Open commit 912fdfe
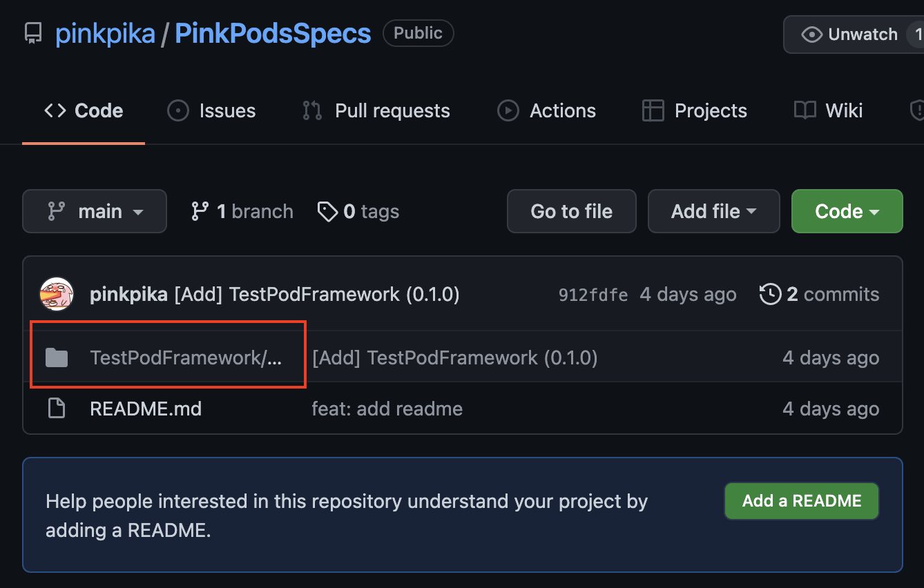 point(593,294)
